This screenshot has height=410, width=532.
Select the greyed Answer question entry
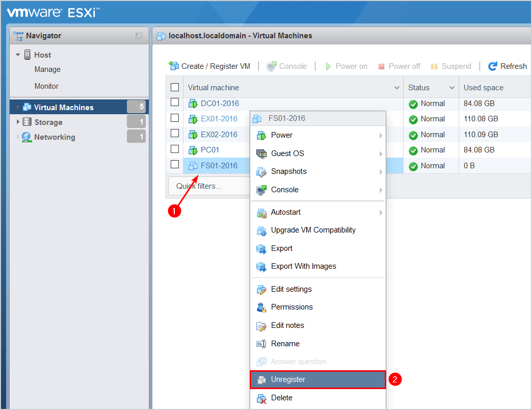click(318, 362)
